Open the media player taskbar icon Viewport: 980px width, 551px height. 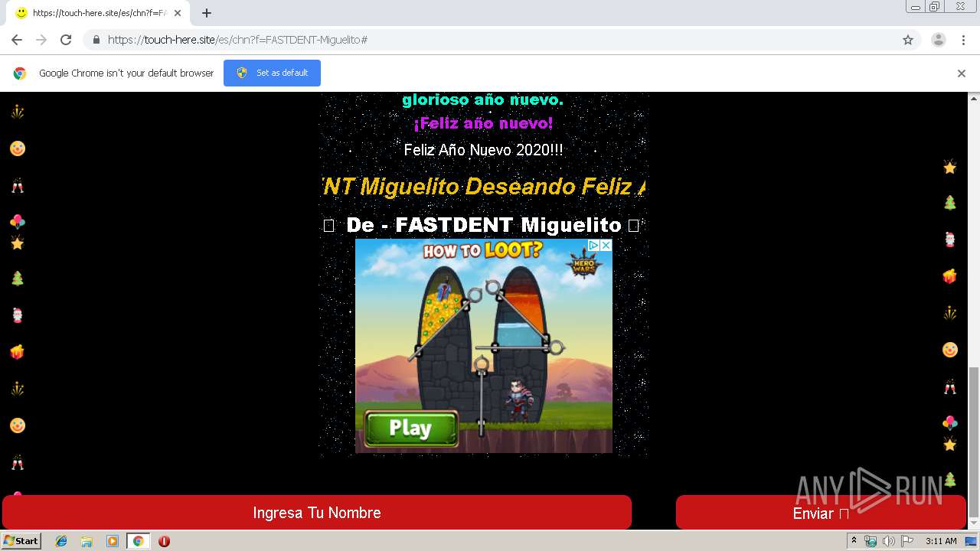pos(113,541)
